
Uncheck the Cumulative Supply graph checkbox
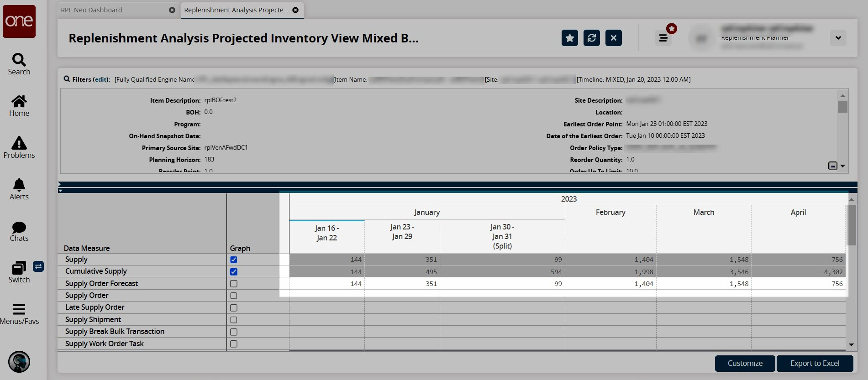234,271
